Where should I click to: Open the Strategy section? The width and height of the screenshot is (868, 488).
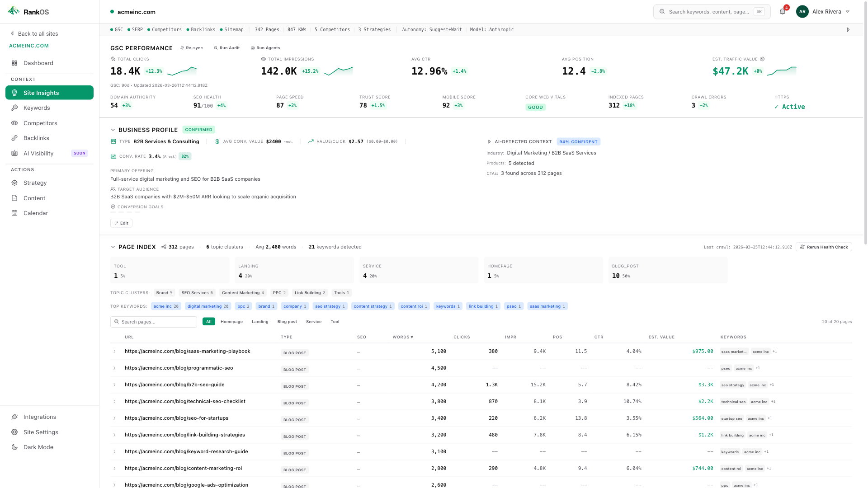[x=35, y=183]
